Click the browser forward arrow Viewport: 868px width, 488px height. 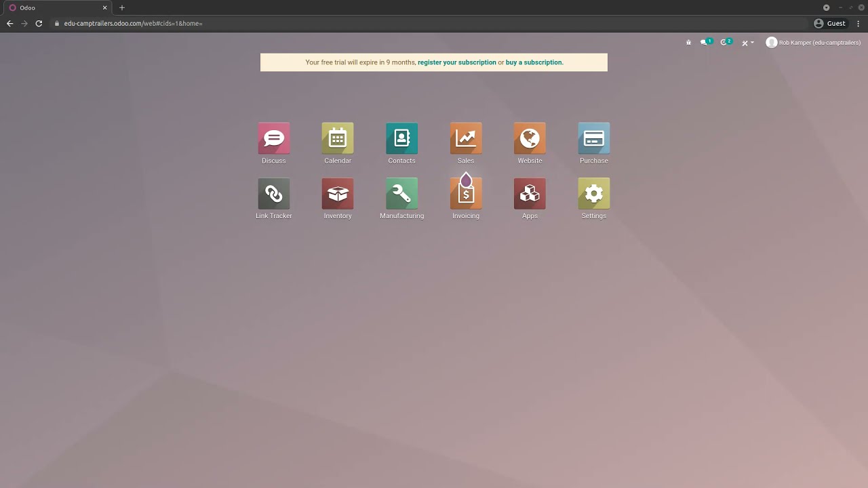(24, 23)
